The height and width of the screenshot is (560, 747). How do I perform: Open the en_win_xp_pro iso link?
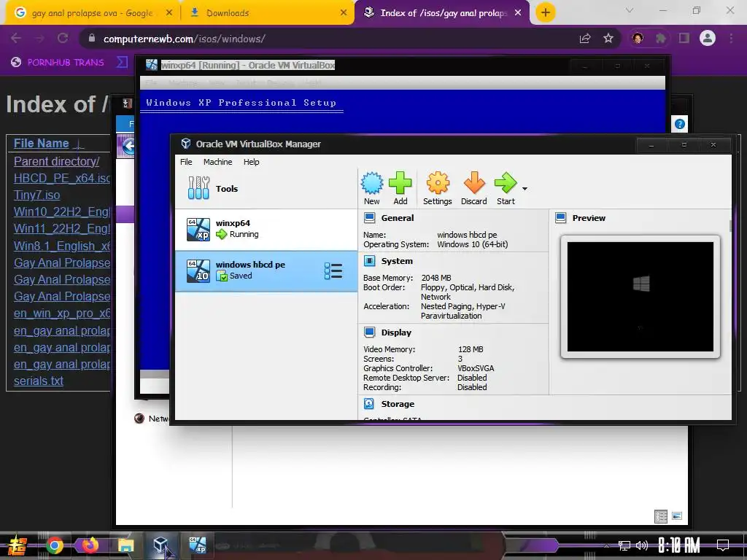pyautogui.click(x=62, y=314)
